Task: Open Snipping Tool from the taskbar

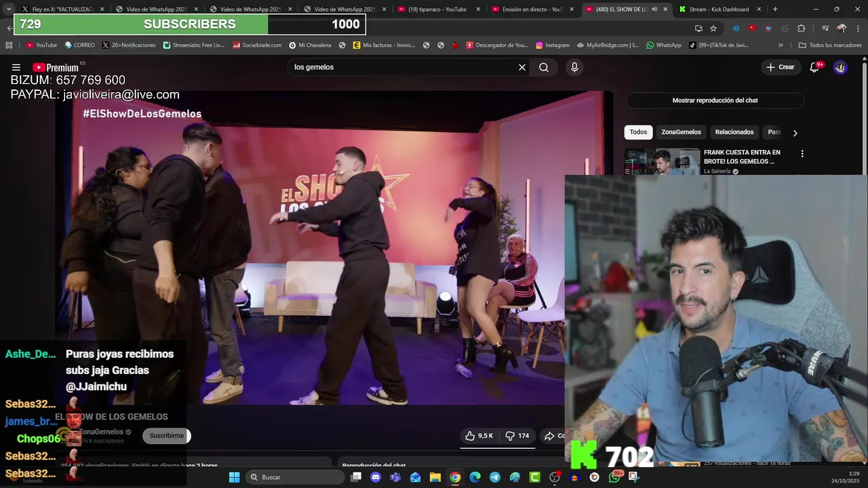Action: coord(634,477)
